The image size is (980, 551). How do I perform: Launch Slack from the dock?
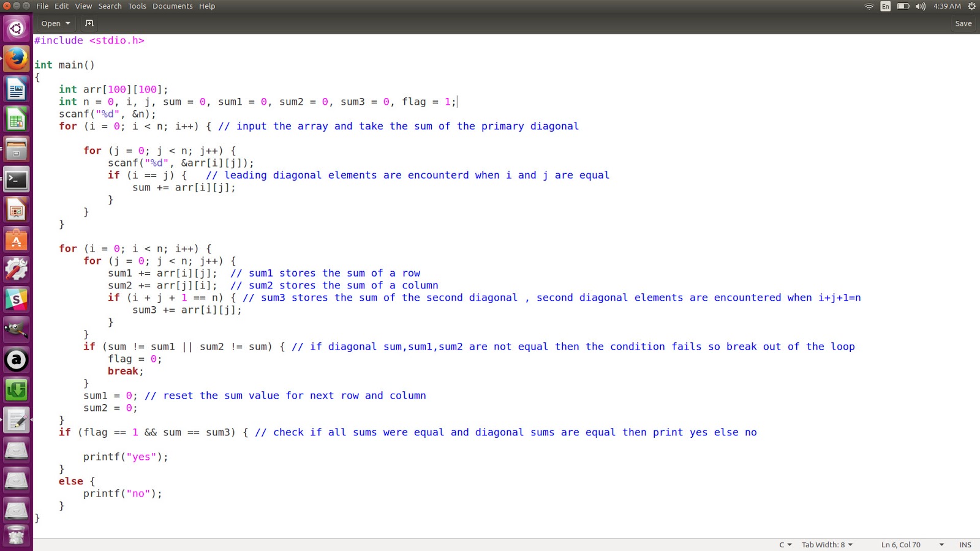[x=17, y=299]
